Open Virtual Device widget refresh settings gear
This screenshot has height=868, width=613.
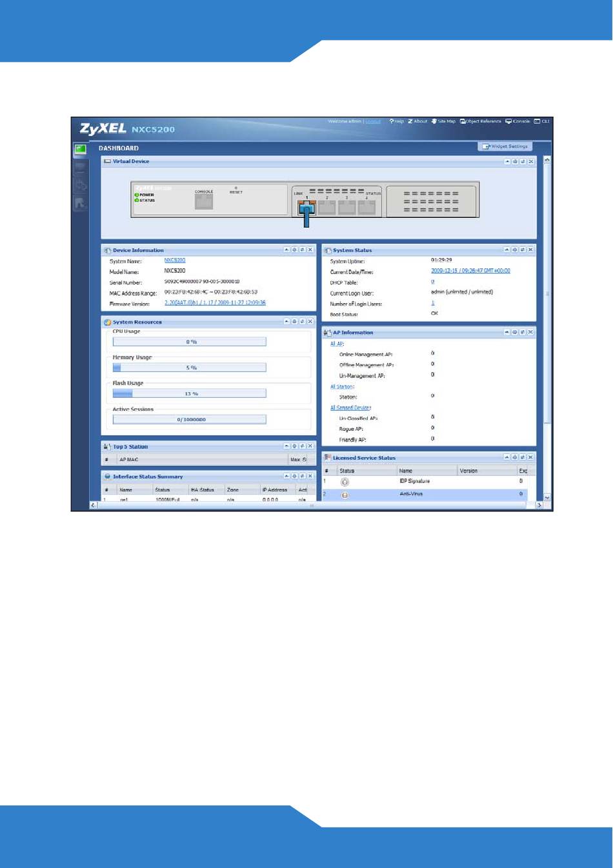[x=515, y=162]
